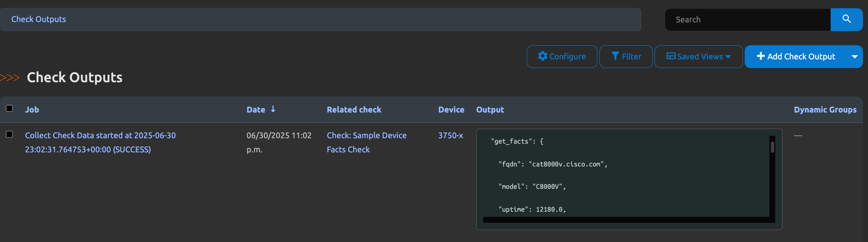This screenshot has width=868, height=242.
Task: Click the magnifying glass search icon
Action: click(846, 19)
